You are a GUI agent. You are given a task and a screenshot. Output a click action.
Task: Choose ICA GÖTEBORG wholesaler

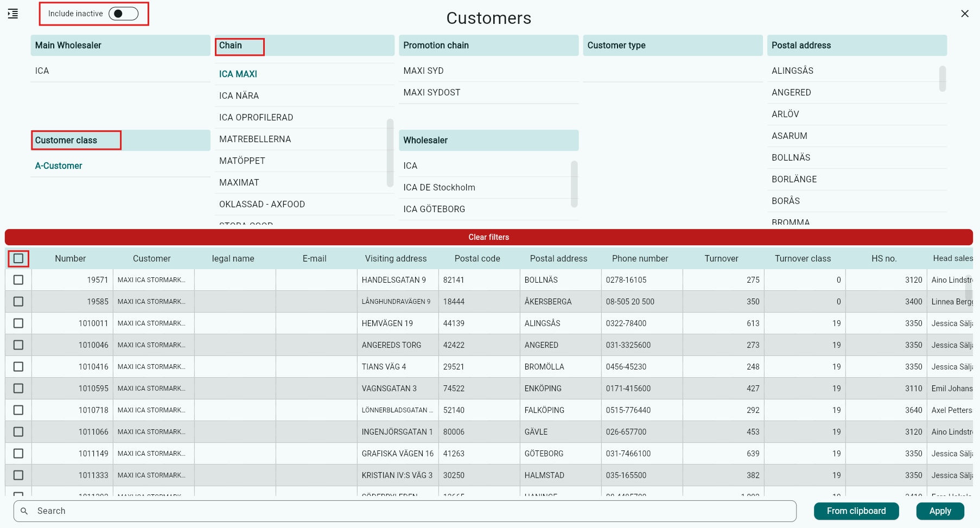pyautogui.click(x=489, y=209)
